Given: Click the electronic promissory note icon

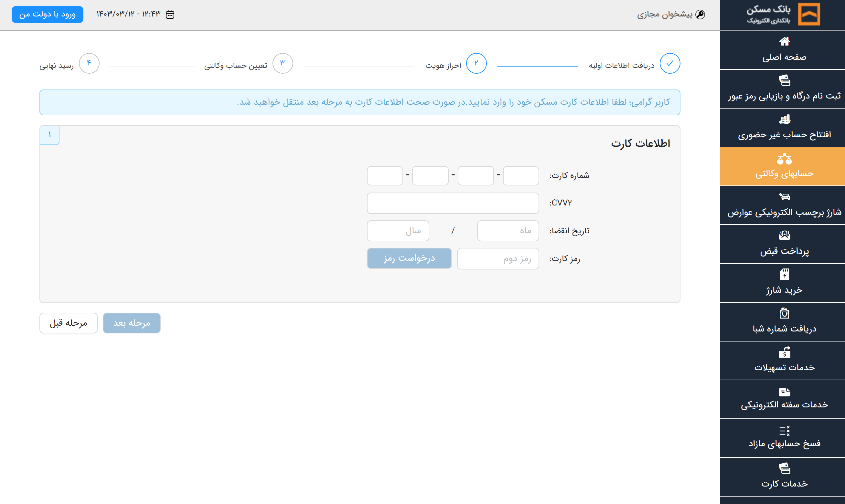Looking at the screenshot, I should click(784, 392).
